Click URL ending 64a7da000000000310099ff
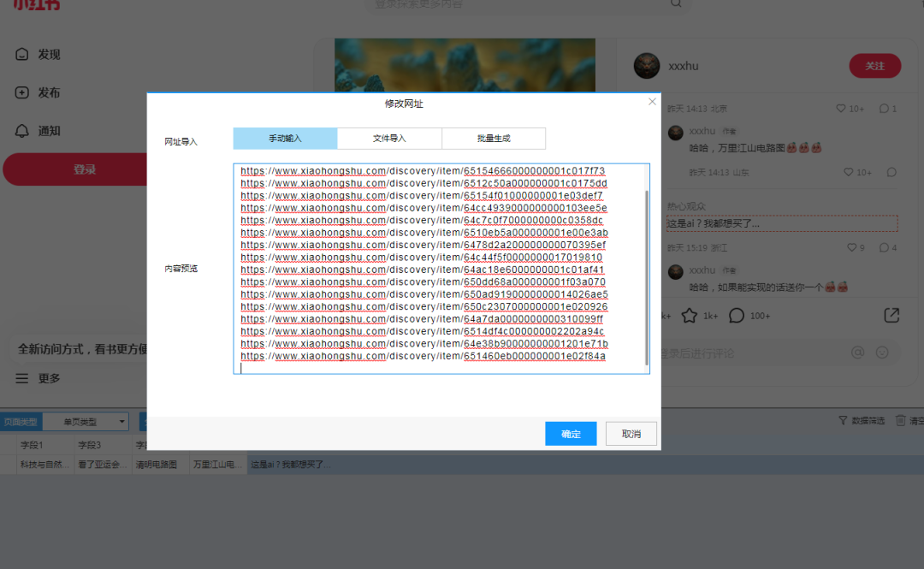924x569 pixels. (421, 319)
